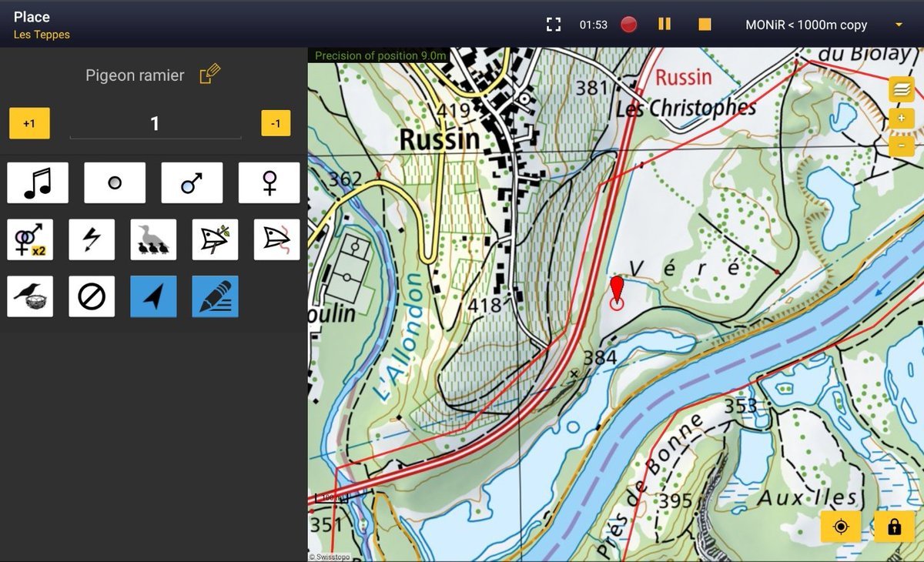Screen dimensions: 924x562
Task: Select the bird carrying nesting material icon
Action: (215, 239)
